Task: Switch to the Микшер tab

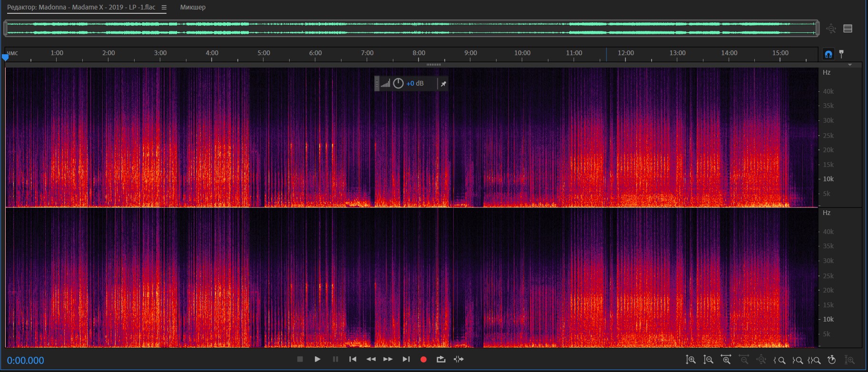Action: [x=193, y=8]
